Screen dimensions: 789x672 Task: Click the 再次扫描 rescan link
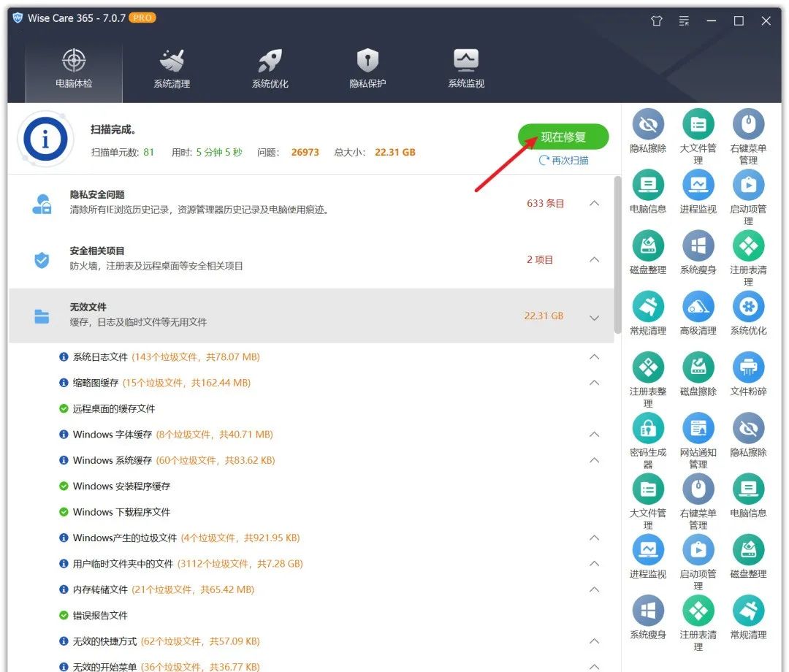563,161
